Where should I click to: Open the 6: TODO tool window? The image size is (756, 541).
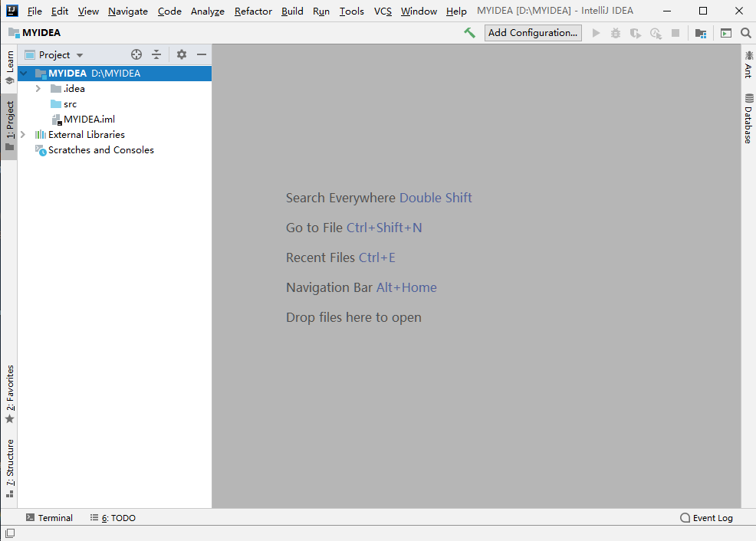pos(113,518)
